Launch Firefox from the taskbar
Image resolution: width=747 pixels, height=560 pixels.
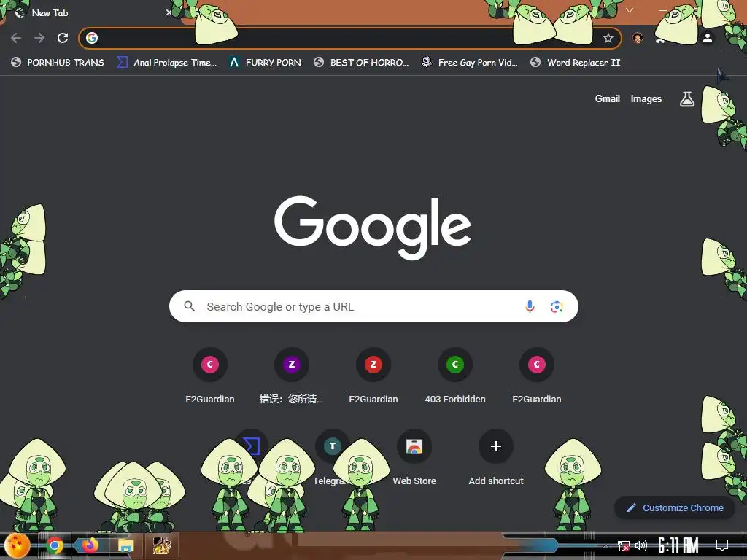pos(90,545)
